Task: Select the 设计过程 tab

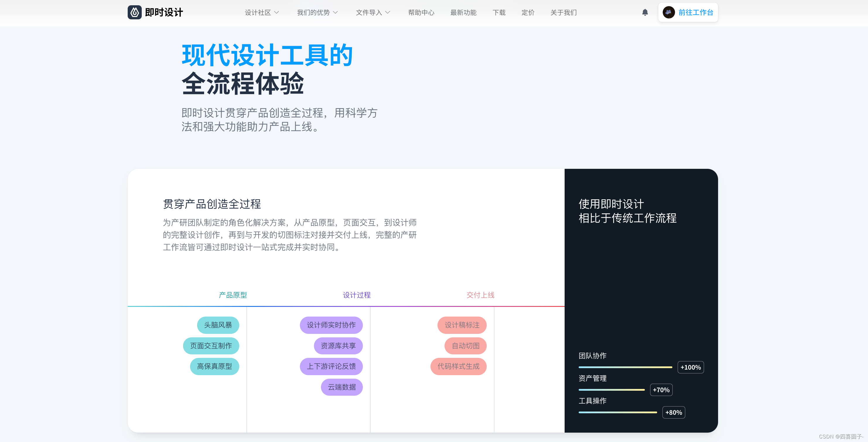Action: click(356, 295)
